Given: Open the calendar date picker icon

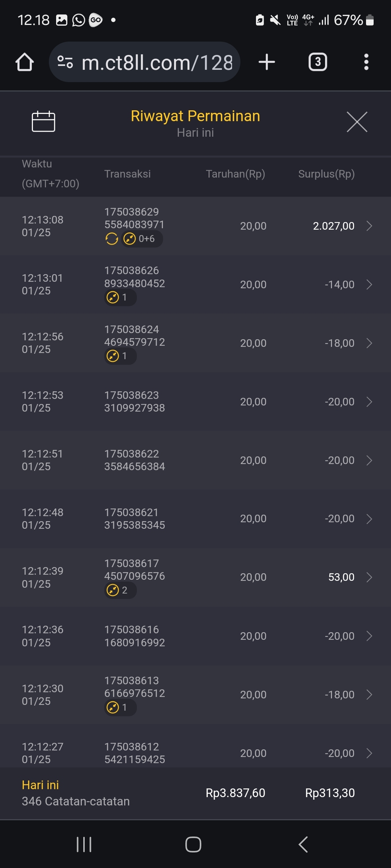Looking at the screenshot, I should pyautogui.click(x=43, y=122).
